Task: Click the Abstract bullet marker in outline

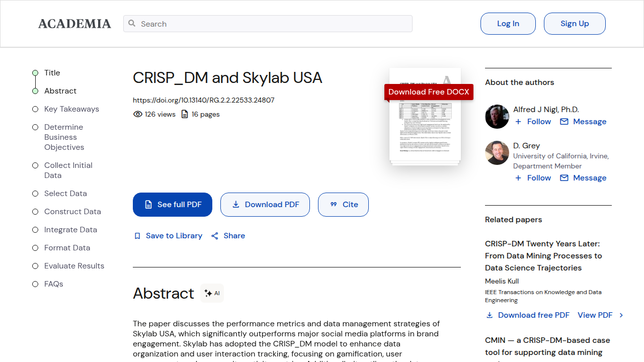Action: [35, 91]
